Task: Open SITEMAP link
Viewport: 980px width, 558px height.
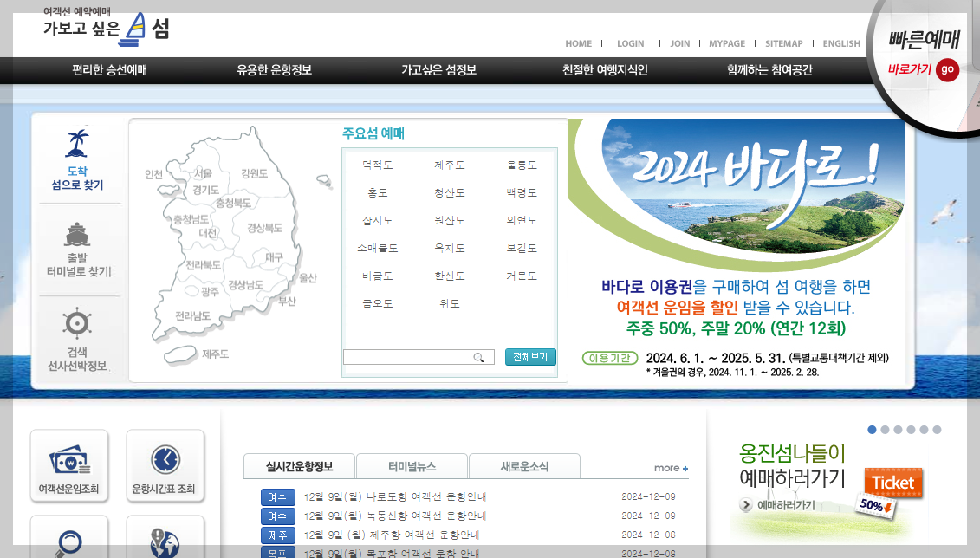Action: tap(784, 43)
